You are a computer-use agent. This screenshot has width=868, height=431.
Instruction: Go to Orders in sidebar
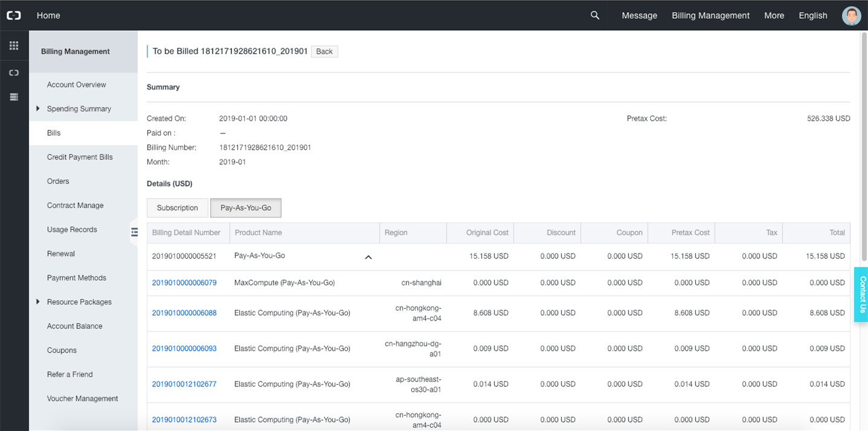click(x=58, y=181)
